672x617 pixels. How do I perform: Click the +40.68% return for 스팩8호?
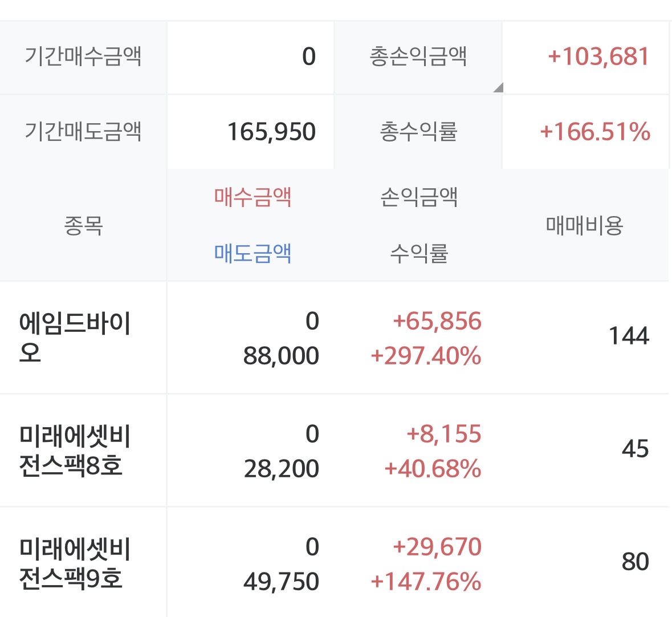pyautogui.click(x=433, y=469)
